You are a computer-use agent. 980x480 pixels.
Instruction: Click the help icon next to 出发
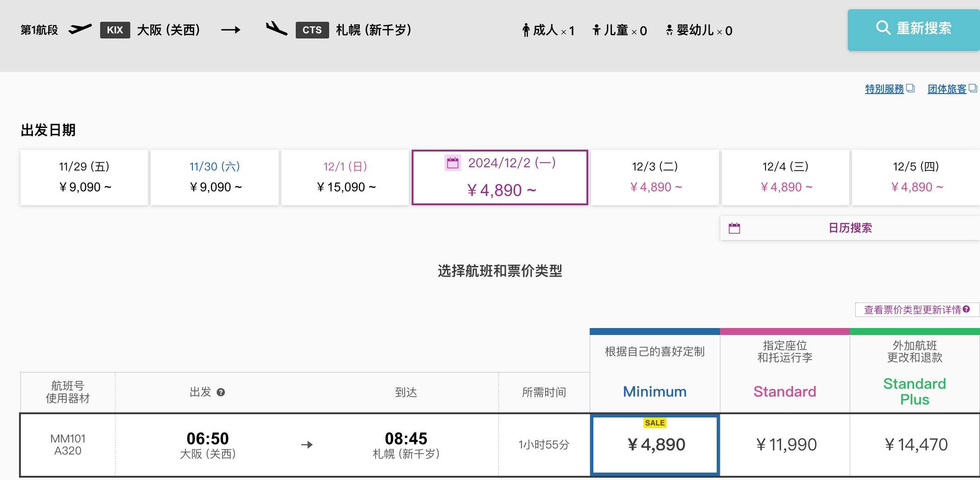click(x=221, y=392)
